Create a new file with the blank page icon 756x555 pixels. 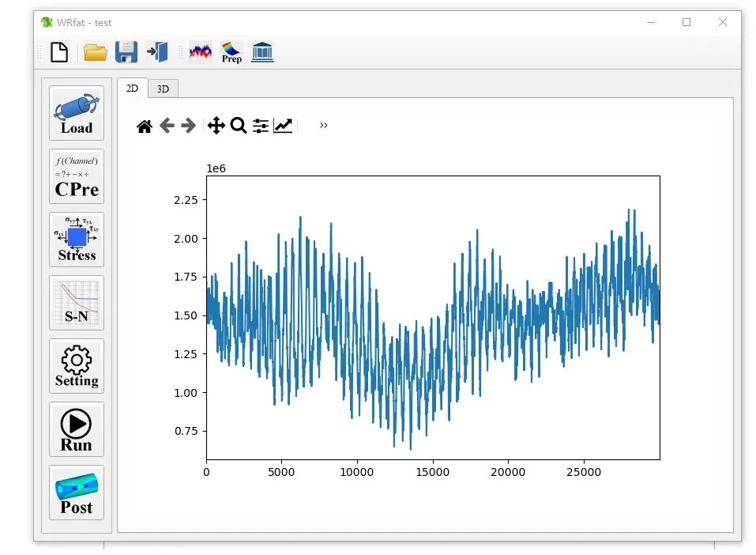click(x=58, y=52)
